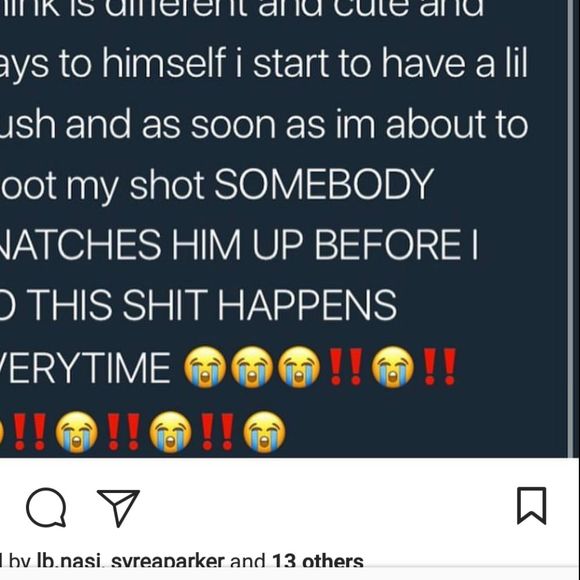Click the word EVERYTIME in the post

pyautogui.click(x=85, y=368)
